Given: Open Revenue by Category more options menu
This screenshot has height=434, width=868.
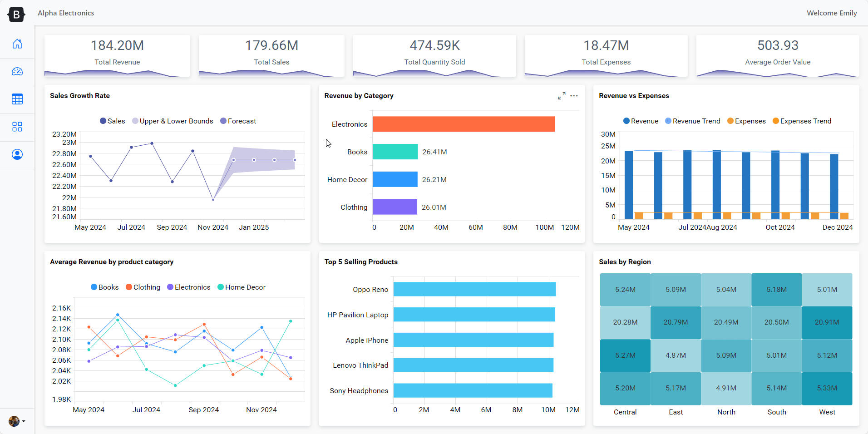Looking at the screenshot, I should click(x=574, y=96).
